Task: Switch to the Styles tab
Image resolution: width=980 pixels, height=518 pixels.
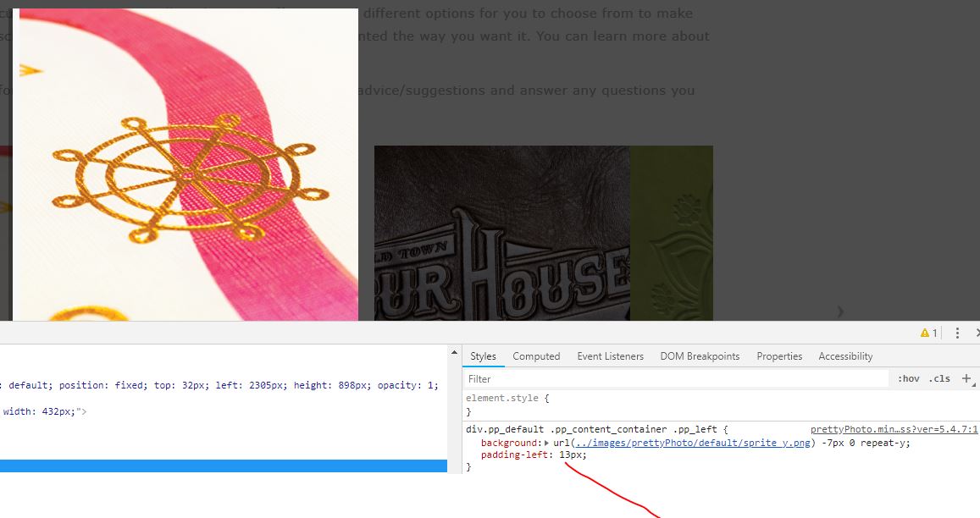Action: pyautogui.click(x=483, y=356)
